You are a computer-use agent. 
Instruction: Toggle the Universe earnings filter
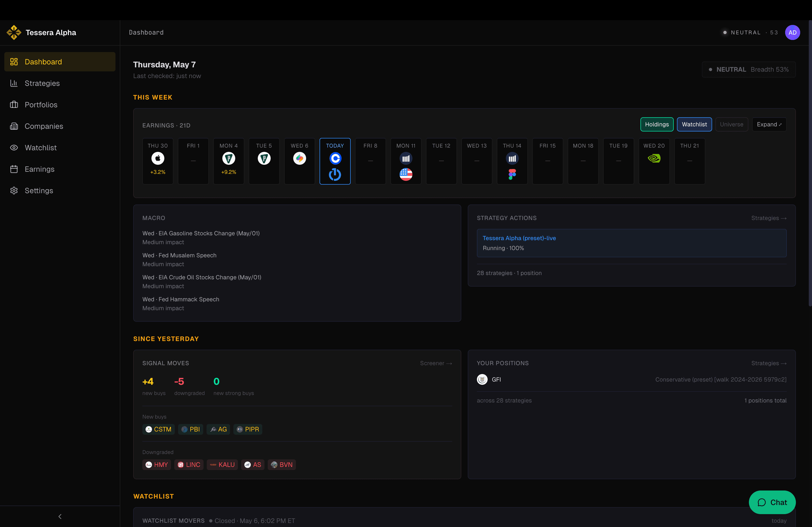click(731, 125)
